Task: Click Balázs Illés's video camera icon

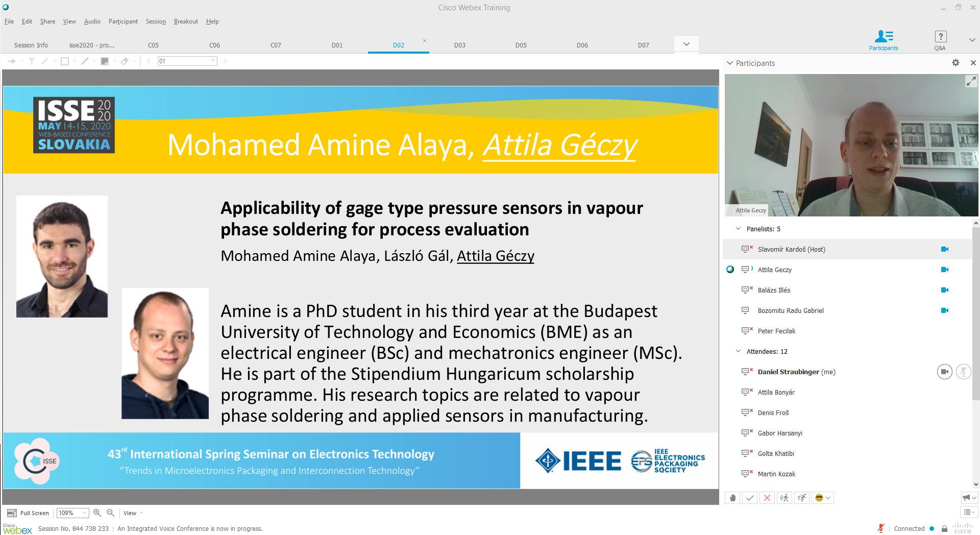Action: pyautogui.click(x=945, y=290)
